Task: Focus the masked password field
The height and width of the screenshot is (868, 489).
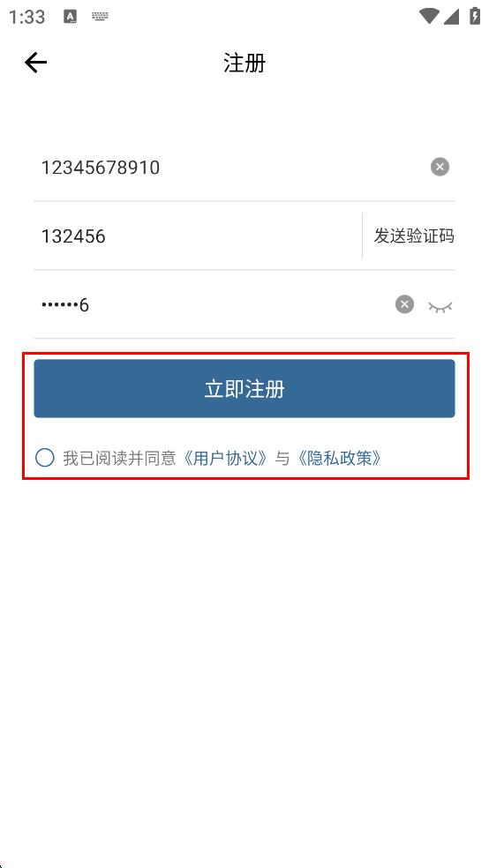Action: [x=214, y=305]
